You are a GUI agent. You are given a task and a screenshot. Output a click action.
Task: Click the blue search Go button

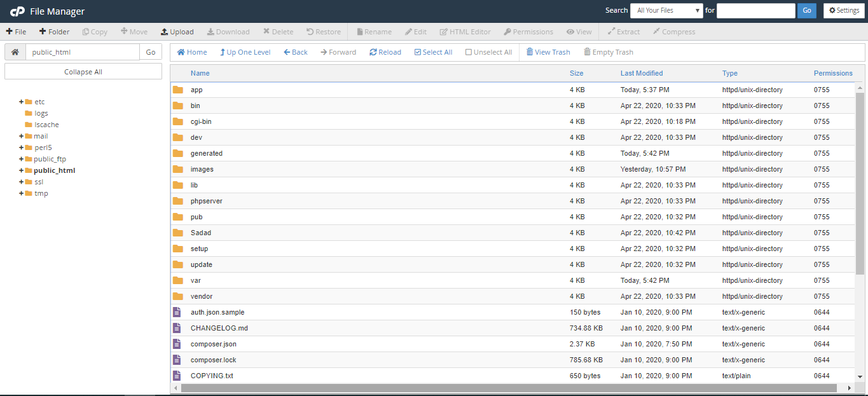point(806,11)
